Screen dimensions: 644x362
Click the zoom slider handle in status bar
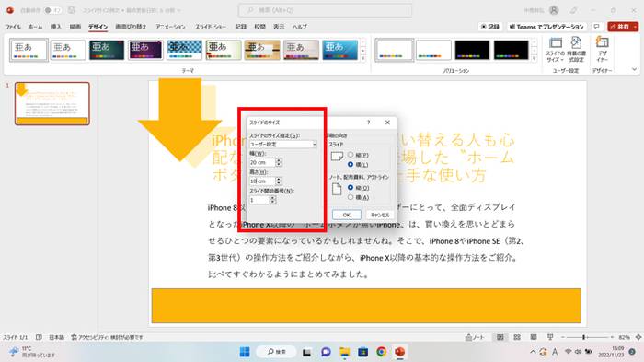[583, 337]
